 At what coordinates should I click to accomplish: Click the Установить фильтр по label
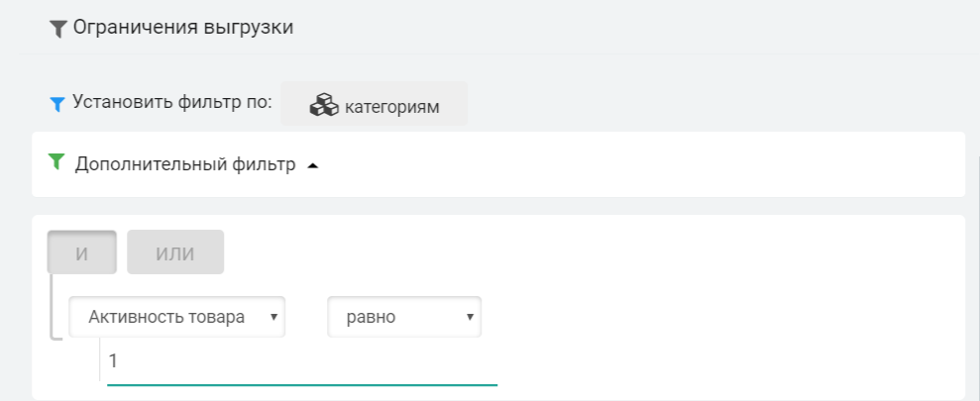172,102
